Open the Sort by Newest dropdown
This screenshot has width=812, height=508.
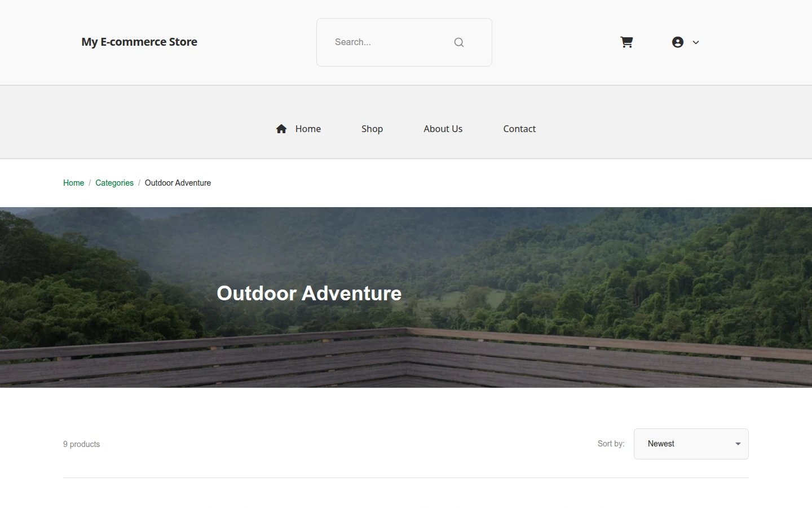click(x=691, y=444)
